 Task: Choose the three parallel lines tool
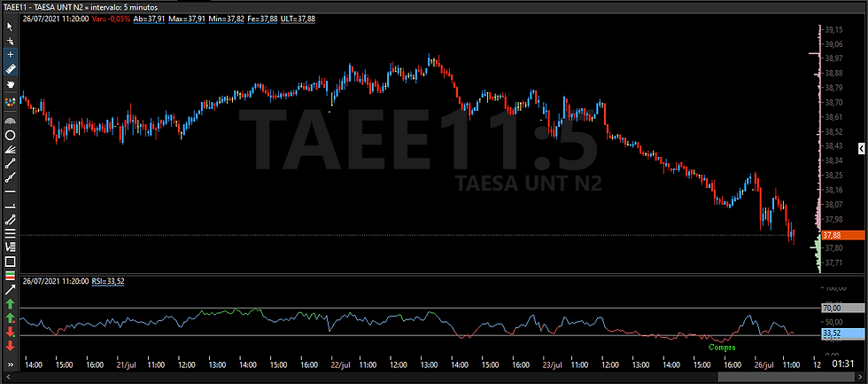[x=10, y=233]
